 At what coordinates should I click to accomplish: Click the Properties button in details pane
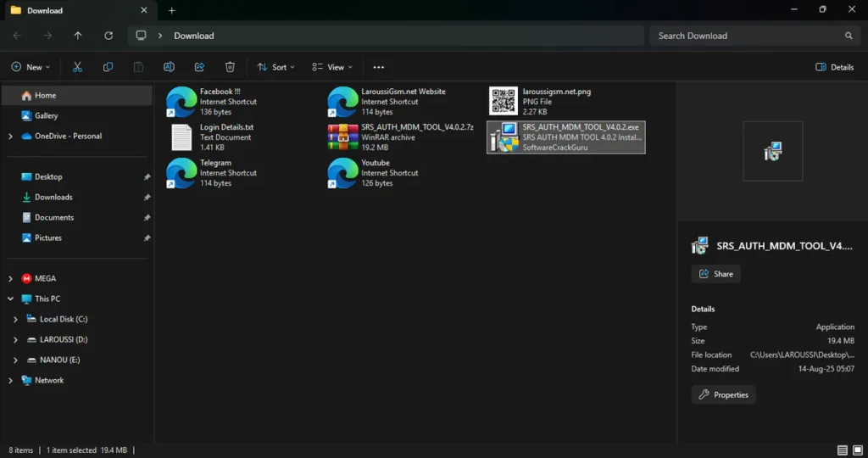724,395
